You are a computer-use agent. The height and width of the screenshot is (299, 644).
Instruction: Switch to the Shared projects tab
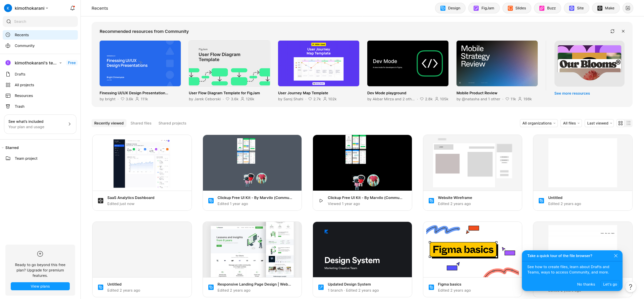[x=172, y=123]
